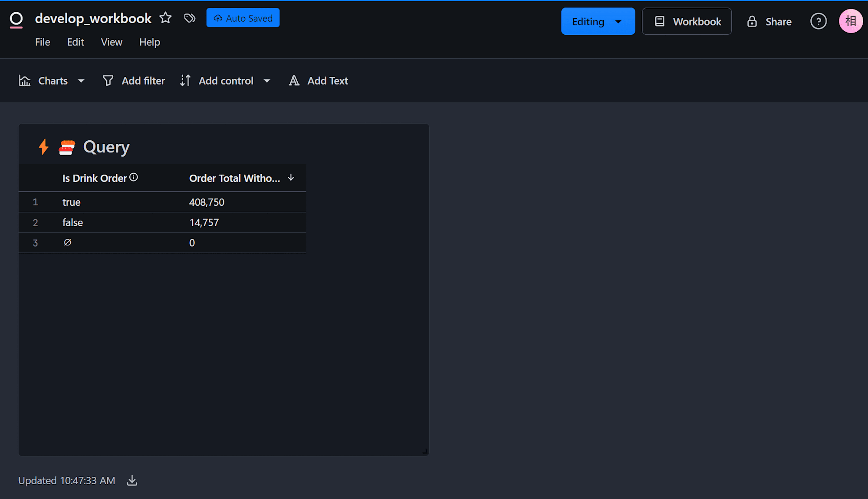Open the labels tag icon
This screenshot has width=868, height=499.
coord(190,18)
